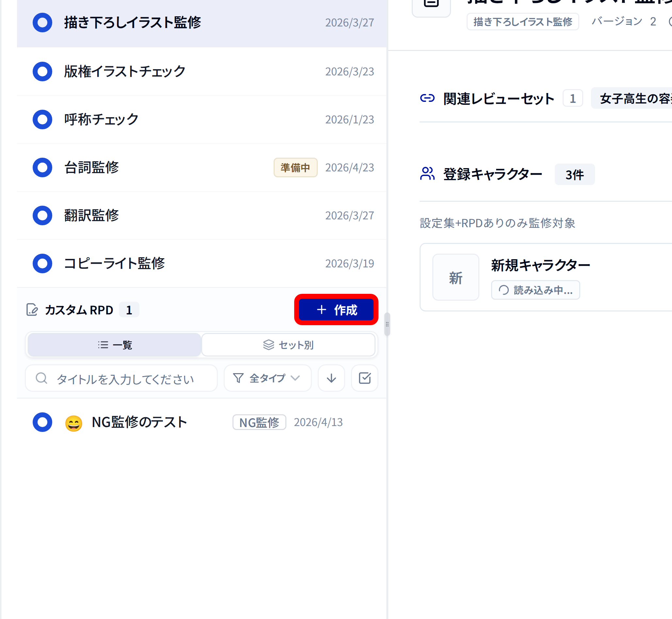Click the blue circle icon beside 描き下ろしイラスト監修
The image size is (672, 619).
[x=42, y=23]
